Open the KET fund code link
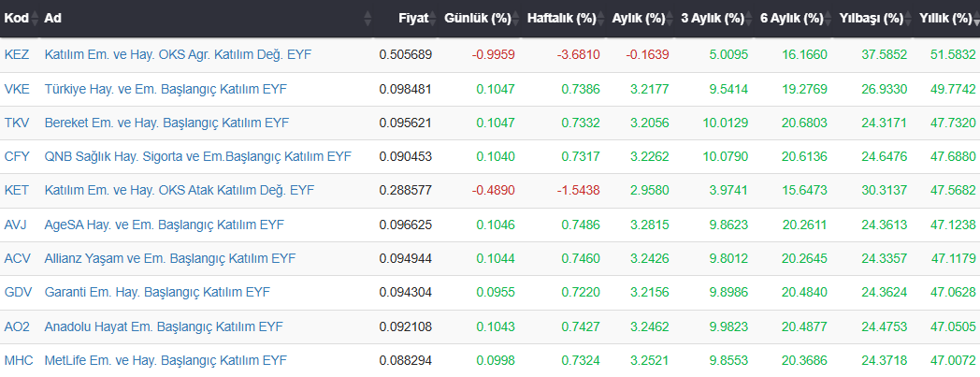 [x=17, y=190]
